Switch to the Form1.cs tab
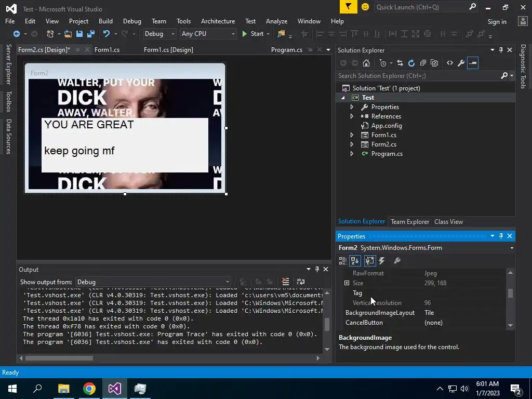This screenshot has height=399, width=532. tap(107, 50)
